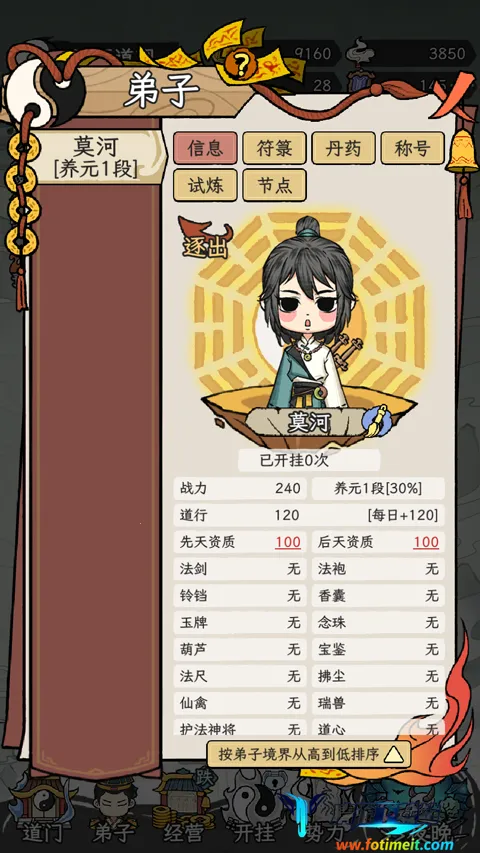Tap the orange question mark help icon

tap(241, 63)
